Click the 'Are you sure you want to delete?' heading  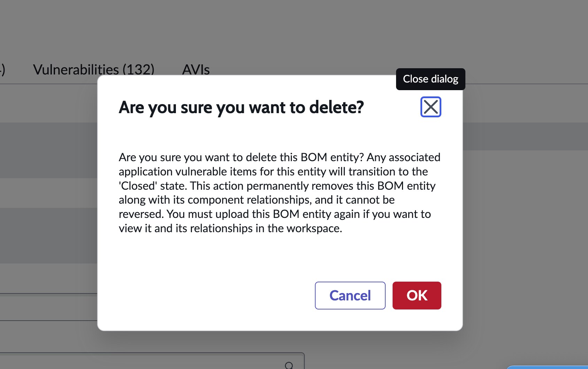241,107
